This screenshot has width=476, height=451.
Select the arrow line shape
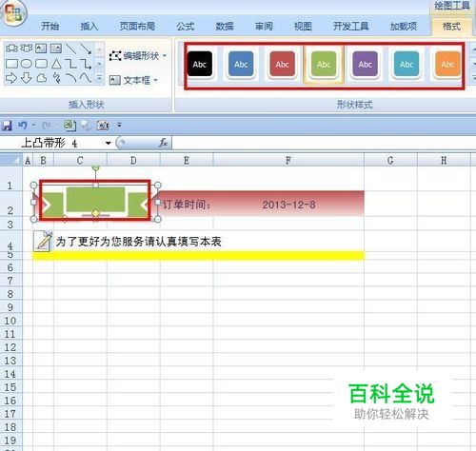(x=86, y=49)
